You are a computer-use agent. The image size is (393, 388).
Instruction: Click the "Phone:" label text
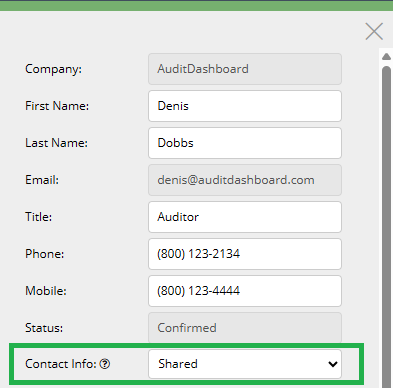coord(44,254)
